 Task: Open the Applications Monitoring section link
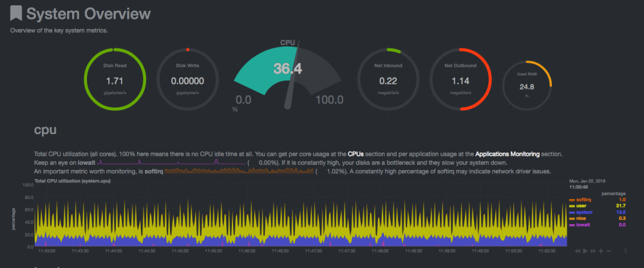(507, 154)
